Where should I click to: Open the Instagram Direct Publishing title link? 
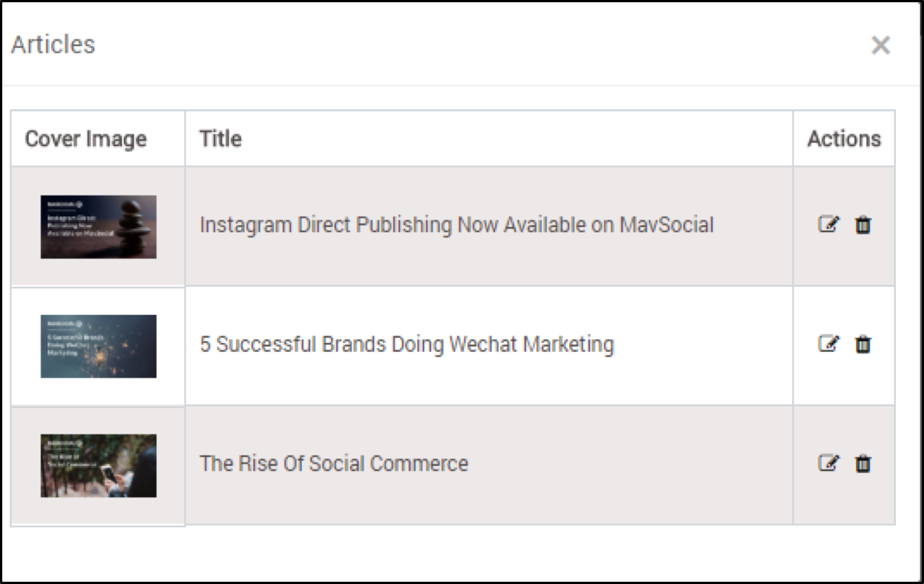(456, 225)
